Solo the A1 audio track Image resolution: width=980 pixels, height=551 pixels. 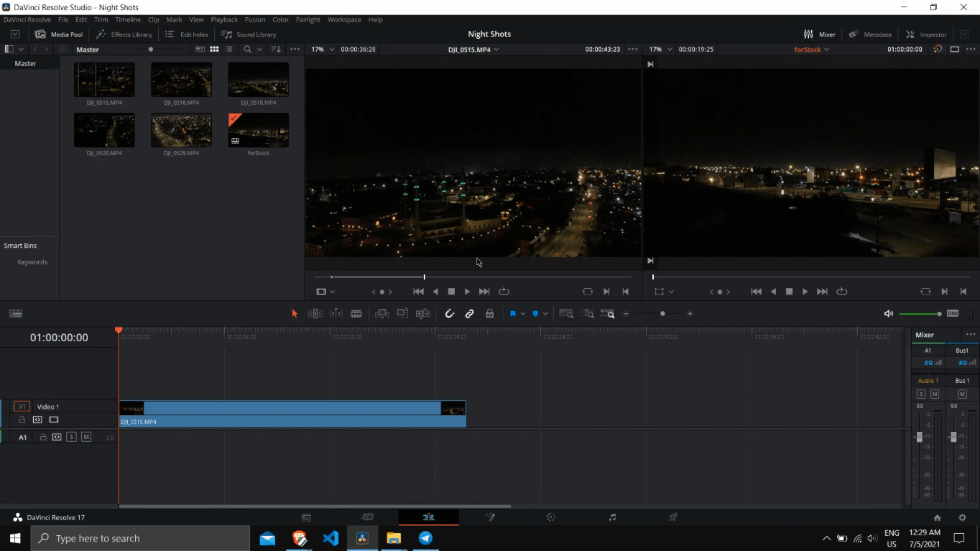71,437
